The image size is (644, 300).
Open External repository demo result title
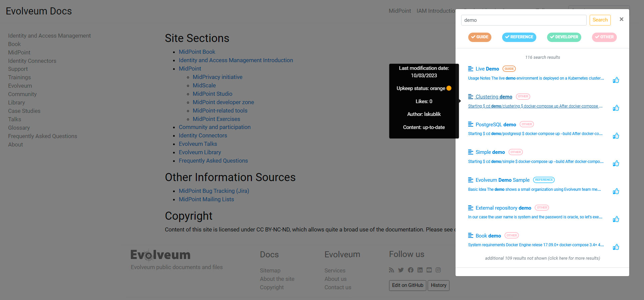[x=503, y=208]
